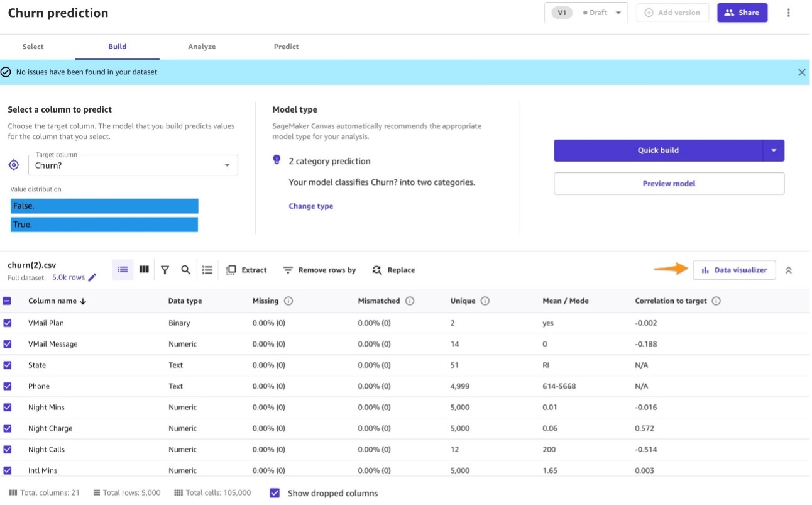Expand the Quick build options arrow

774,150
